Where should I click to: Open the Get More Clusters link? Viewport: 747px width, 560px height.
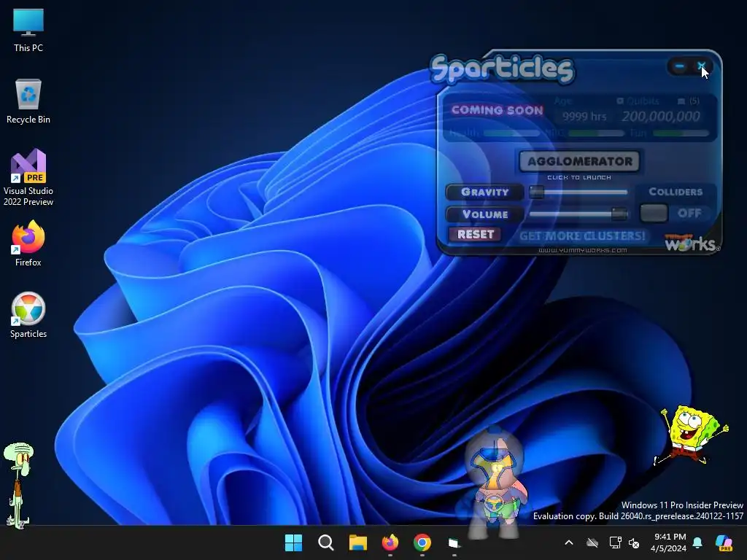click(x=582, y=236)
